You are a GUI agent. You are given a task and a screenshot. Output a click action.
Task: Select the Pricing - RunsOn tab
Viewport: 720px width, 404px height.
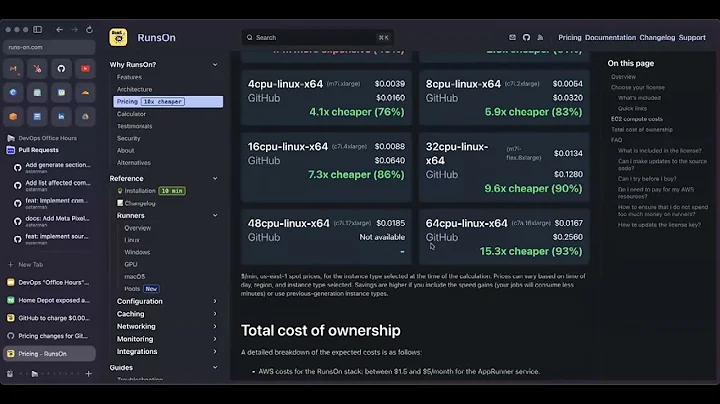tap(50, 354)
